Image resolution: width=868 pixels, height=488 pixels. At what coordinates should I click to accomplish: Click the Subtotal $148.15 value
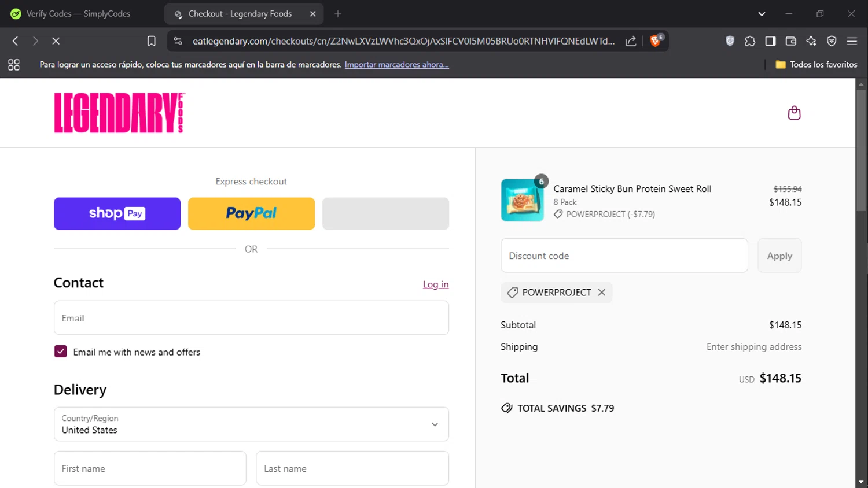[x=785, y=325]
